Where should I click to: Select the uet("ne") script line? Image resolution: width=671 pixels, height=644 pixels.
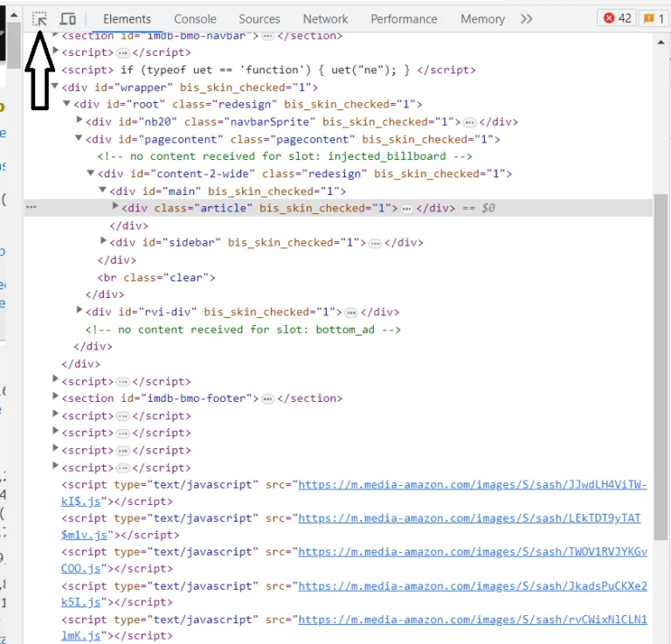268,70
